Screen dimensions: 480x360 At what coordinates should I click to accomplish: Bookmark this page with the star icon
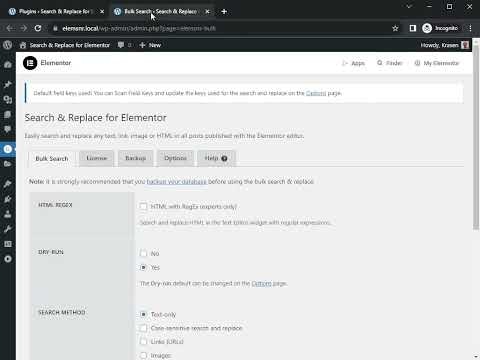point(395,28)
